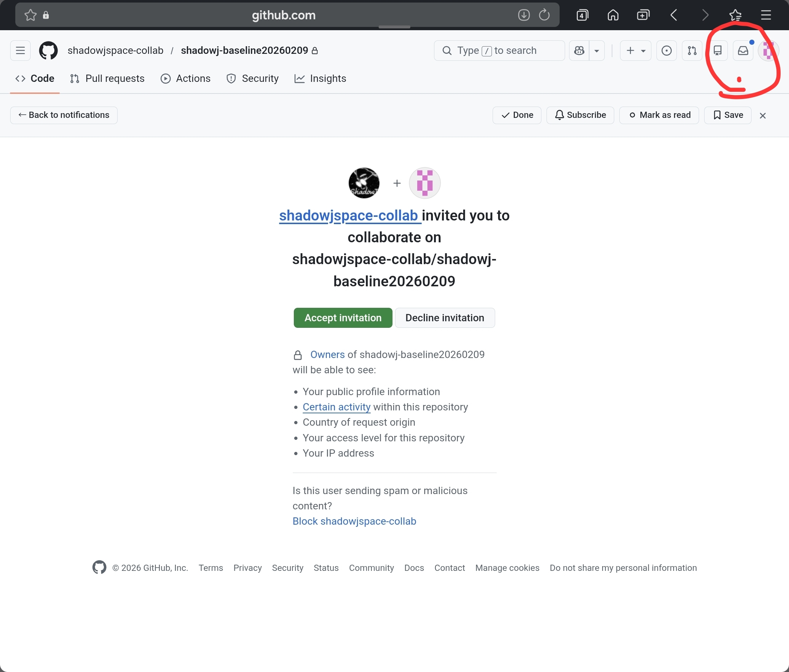Reload the page with the browser refresh icon
789x672 pixels.
(x=544, y=15)
